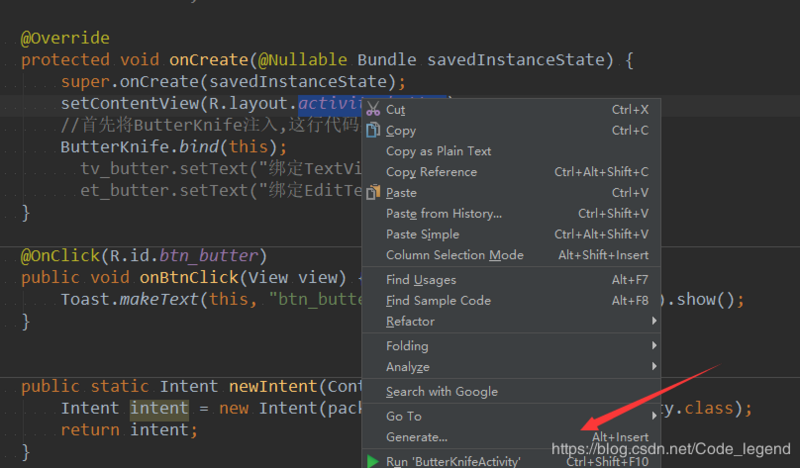Select Paste Simple menu entry
The image size is (800, 468).
coord(511,234)
